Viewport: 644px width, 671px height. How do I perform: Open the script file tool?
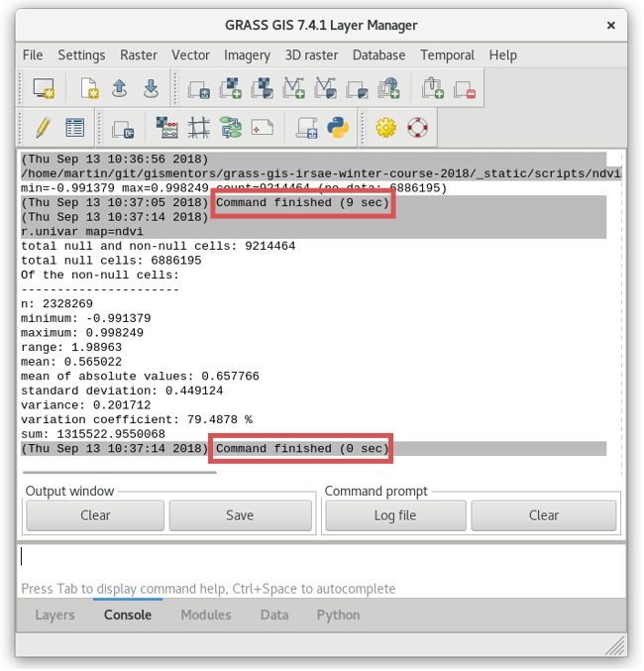307,128
